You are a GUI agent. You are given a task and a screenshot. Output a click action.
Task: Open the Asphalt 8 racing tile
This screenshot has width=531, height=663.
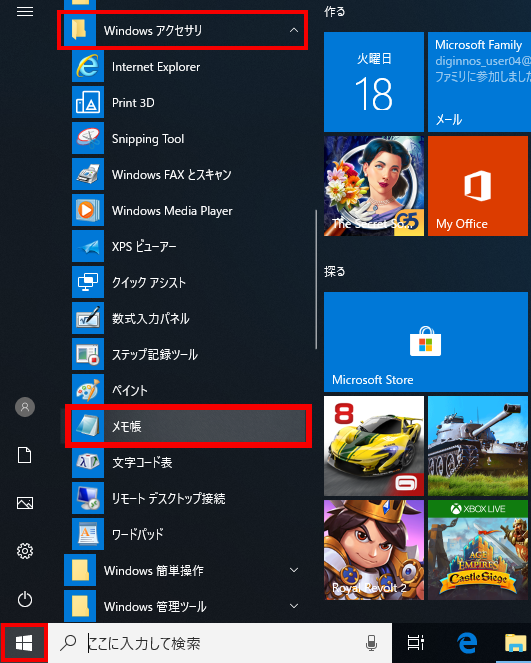pyautogui.click(x=374, y=446)
